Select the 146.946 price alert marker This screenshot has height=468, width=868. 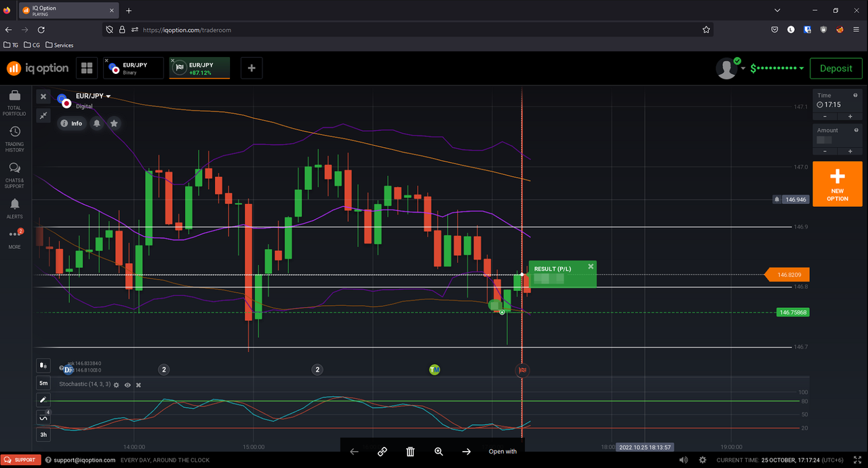pos(790,199)
